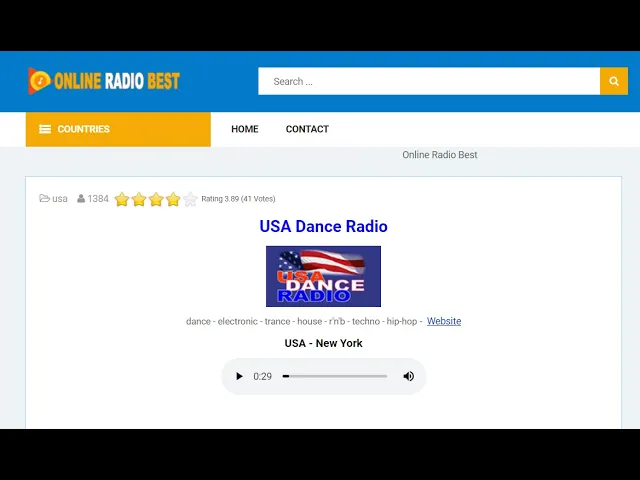
Task: Click the USA - New York location text
Action: click(323, 343)
